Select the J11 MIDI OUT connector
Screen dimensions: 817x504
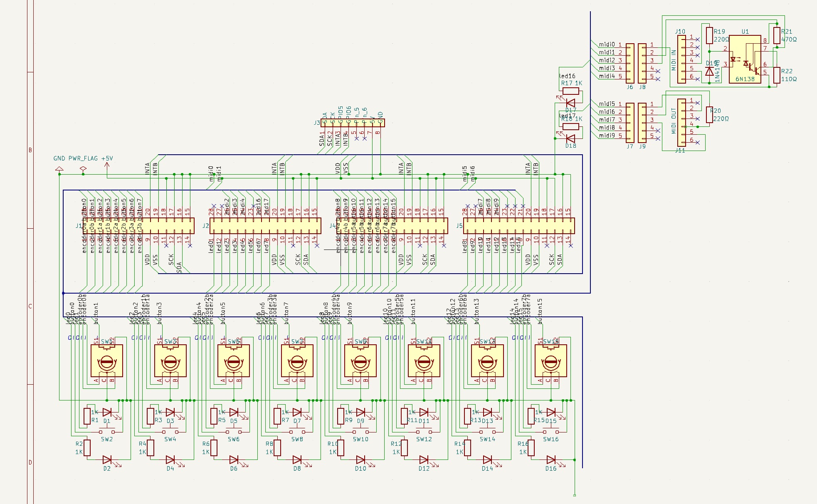681,123
